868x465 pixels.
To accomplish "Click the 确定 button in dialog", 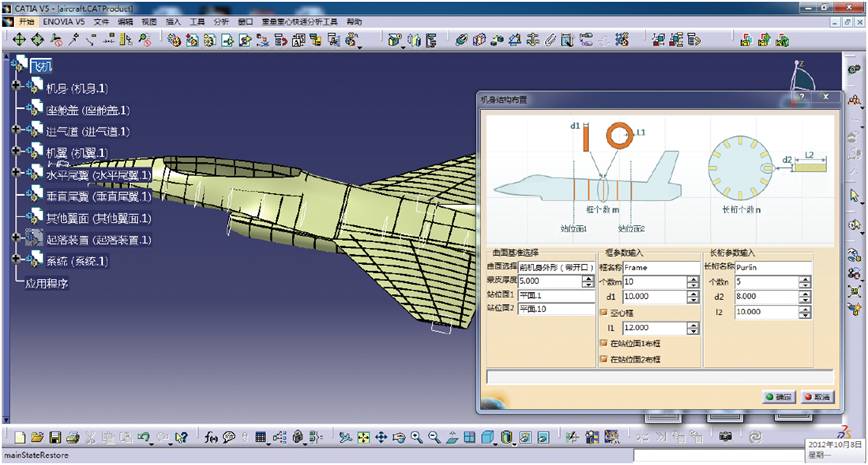I will point(779,397).
